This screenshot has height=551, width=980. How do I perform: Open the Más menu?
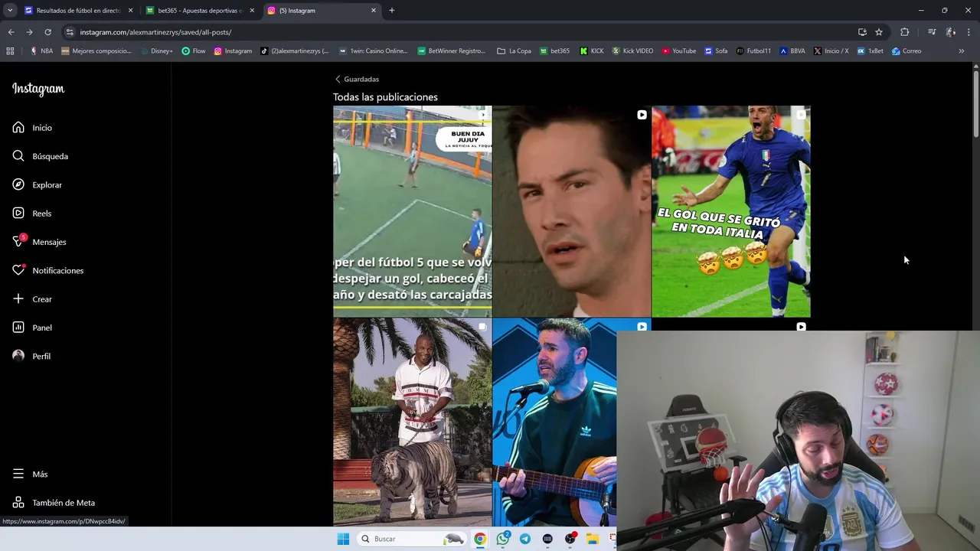point(30,474)
